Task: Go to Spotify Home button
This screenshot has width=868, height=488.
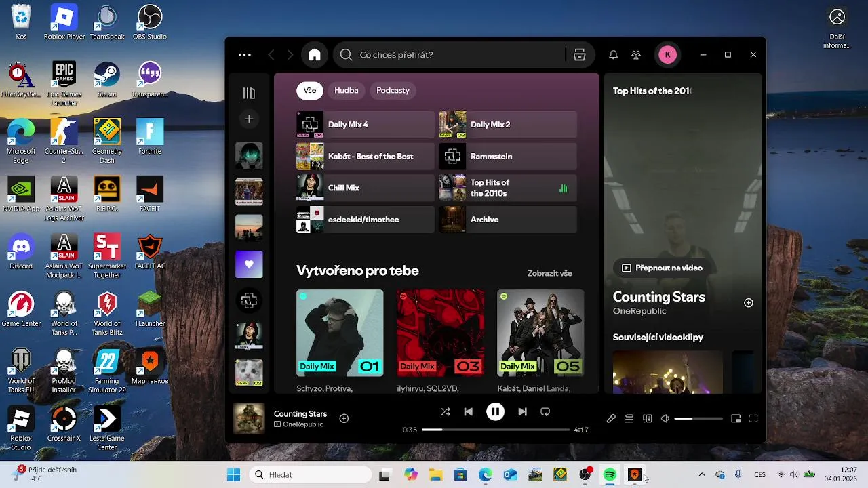Action: (315, 55)
